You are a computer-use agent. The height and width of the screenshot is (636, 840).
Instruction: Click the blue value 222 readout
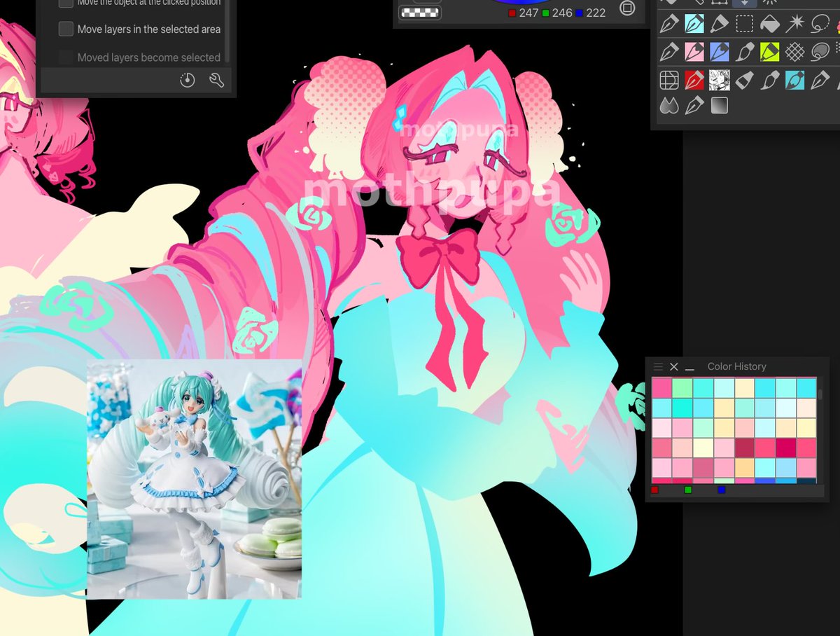click(596, 13)
